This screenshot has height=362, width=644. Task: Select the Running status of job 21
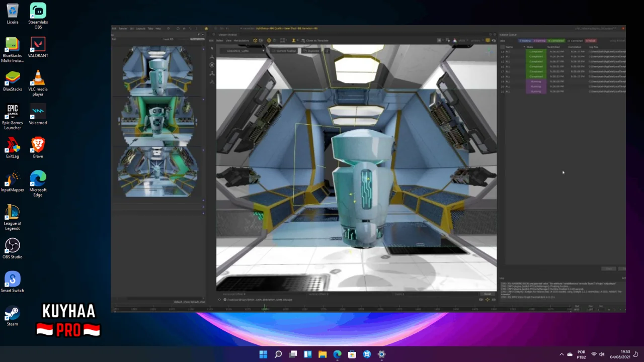[536, 92]
